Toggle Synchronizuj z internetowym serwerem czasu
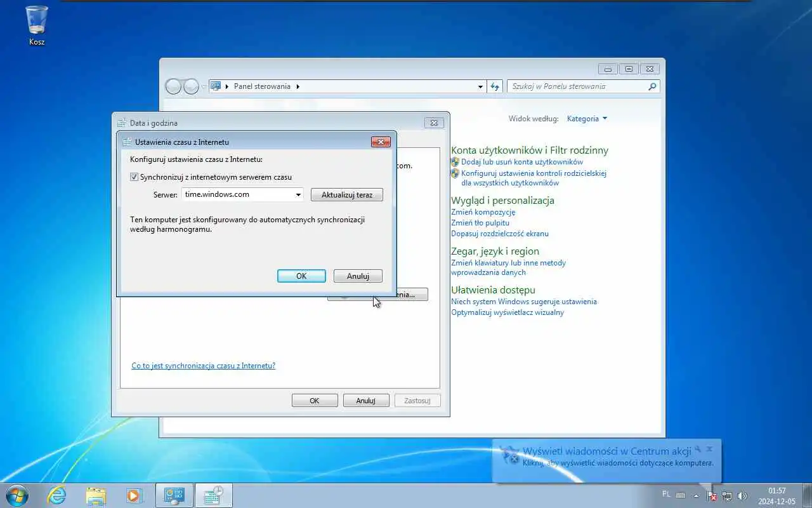 (x=134, y=177)
